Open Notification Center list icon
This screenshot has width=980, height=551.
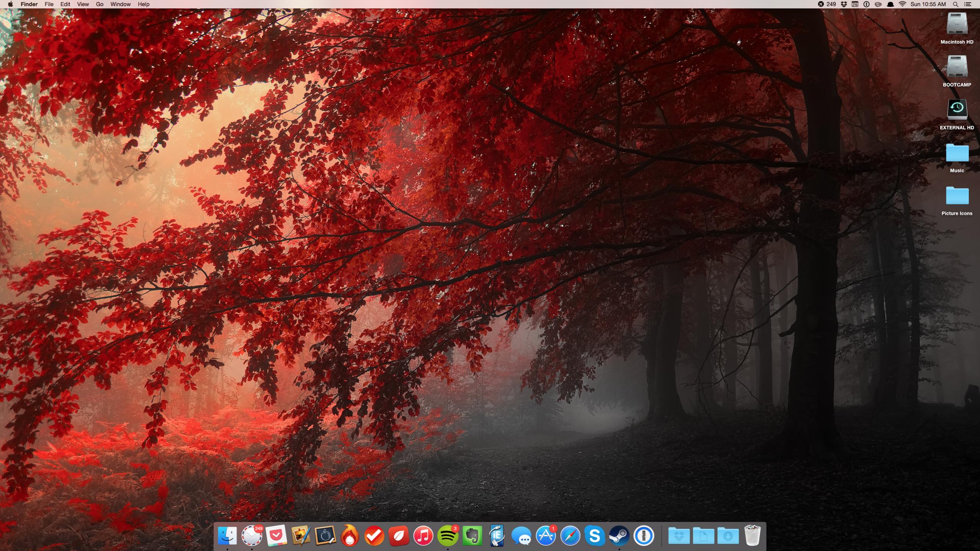click(x=968, y=4)
